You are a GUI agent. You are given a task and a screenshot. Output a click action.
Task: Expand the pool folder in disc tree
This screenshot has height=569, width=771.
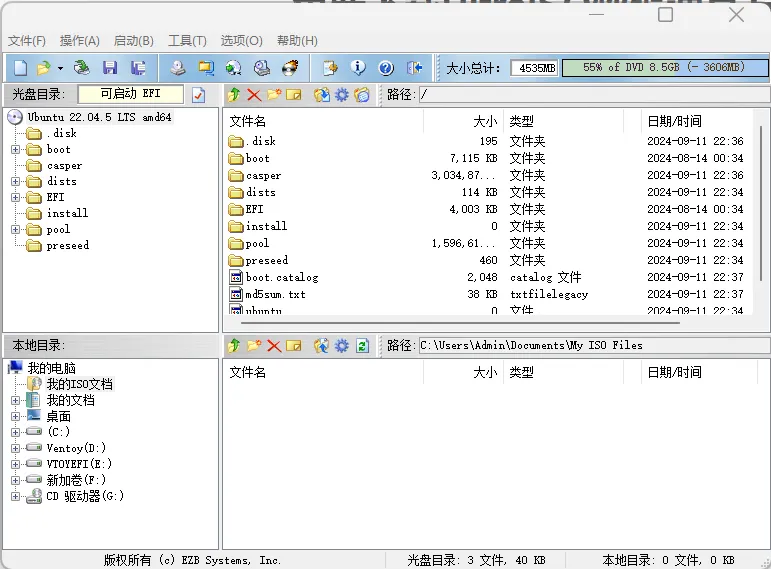point(15,230)
